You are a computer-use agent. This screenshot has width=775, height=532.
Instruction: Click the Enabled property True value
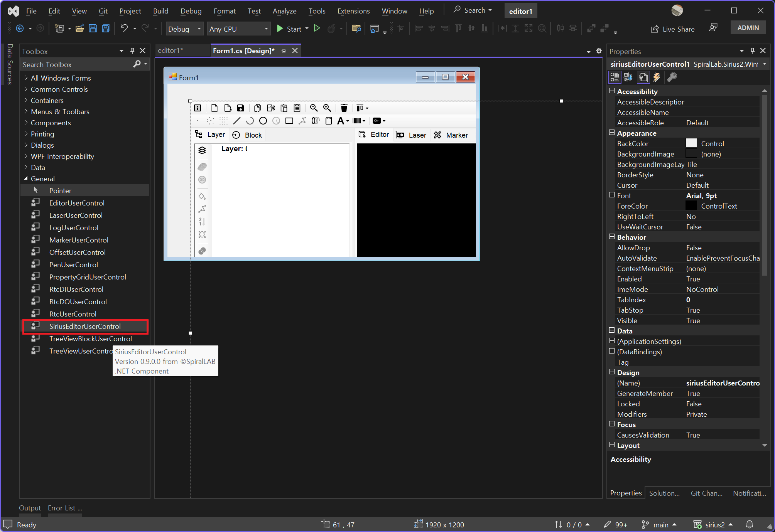tap(722, 279)
